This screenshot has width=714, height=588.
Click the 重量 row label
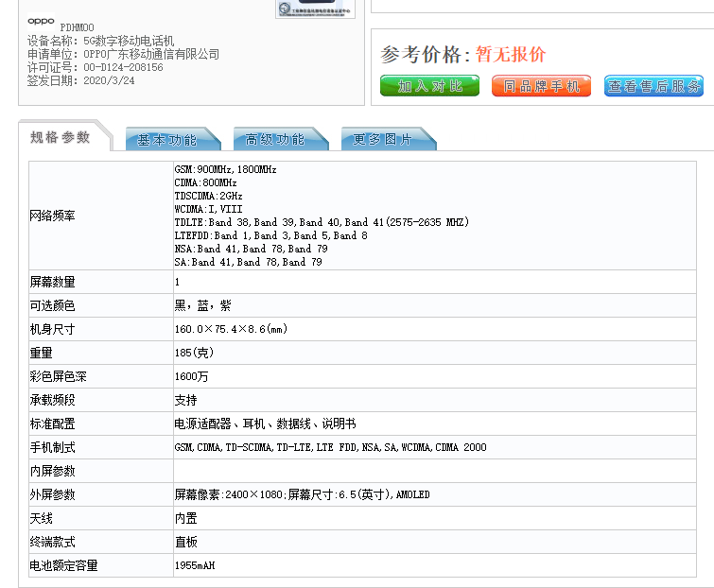[41, 354]
